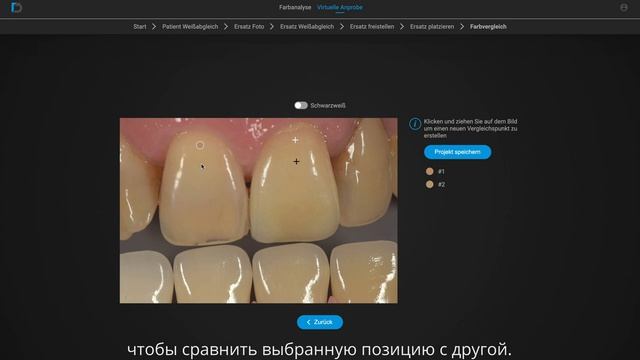Click the Zurück button
640x360 pixels.
coord(320,322)
